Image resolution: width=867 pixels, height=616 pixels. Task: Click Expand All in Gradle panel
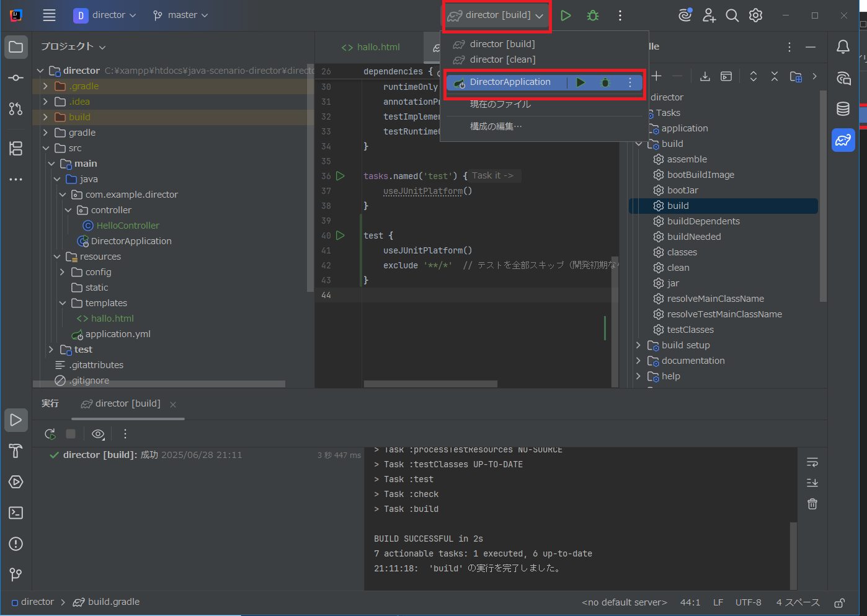pyautogui.click(x=754, y=76)
